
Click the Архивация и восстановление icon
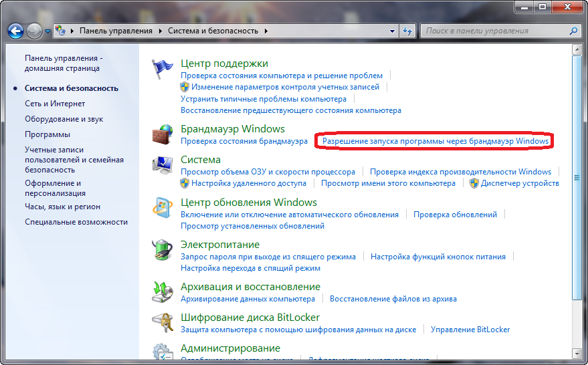click(163, 292)
